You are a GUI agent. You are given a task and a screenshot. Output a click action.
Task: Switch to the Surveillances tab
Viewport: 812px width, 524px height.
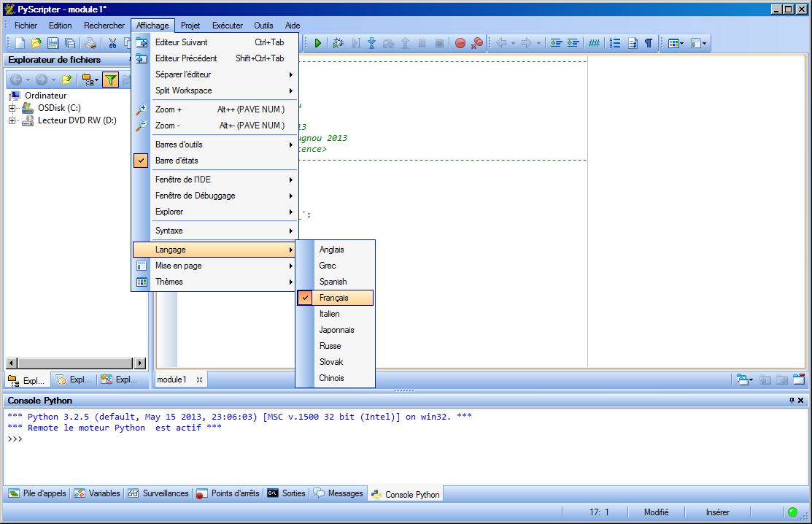[158, 493]
